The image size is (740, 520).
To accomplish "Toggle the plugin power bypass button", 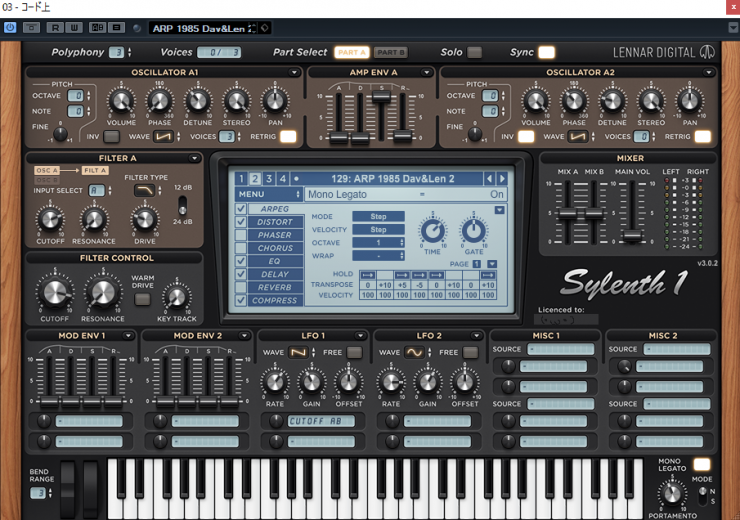I will point(10,27).
